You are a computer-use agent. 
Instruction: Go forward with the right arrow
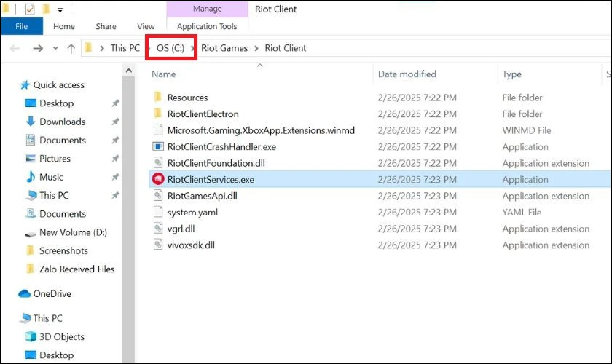click(x=38, y=48)
